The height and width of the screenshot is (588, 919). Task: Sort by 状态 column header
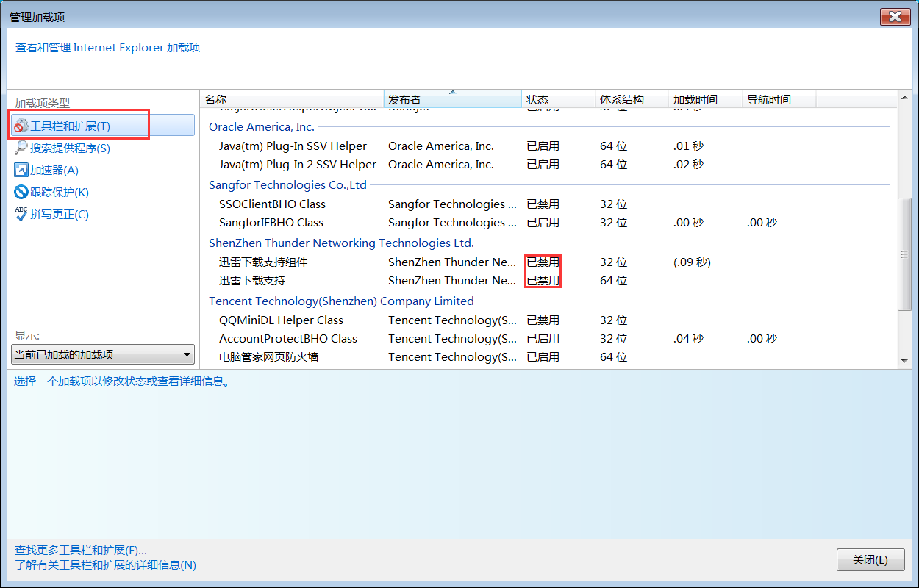pos(558,99)
